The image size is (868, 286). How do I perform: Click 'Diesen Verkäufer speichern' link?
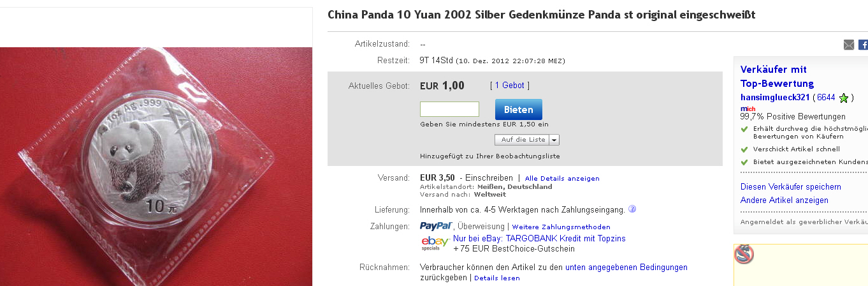tap(791, 187)
